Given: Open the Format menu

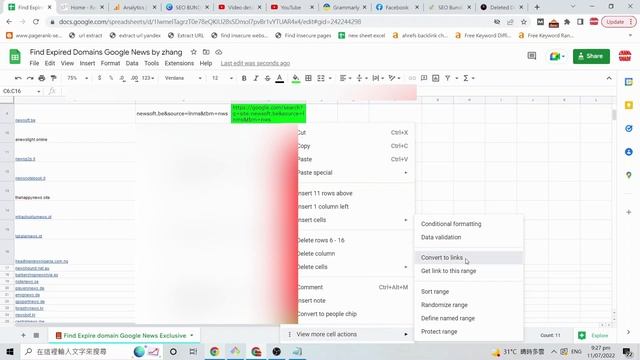Looking at the screenshot, I should [110, 63].
